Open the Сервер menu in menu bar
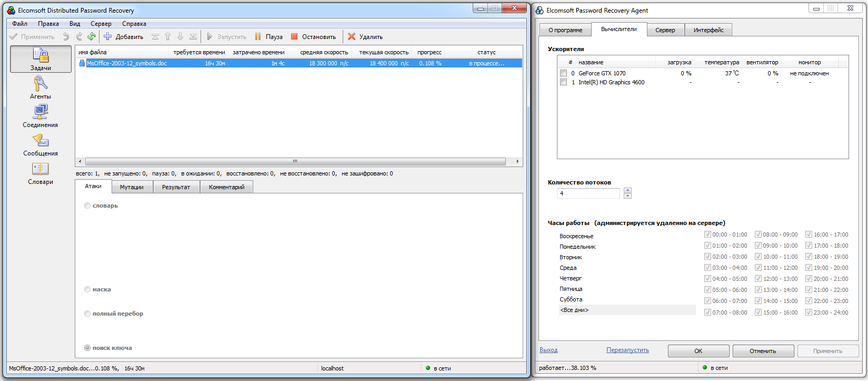The height and width of the screenshot is (381, 868). pos(101,24)
